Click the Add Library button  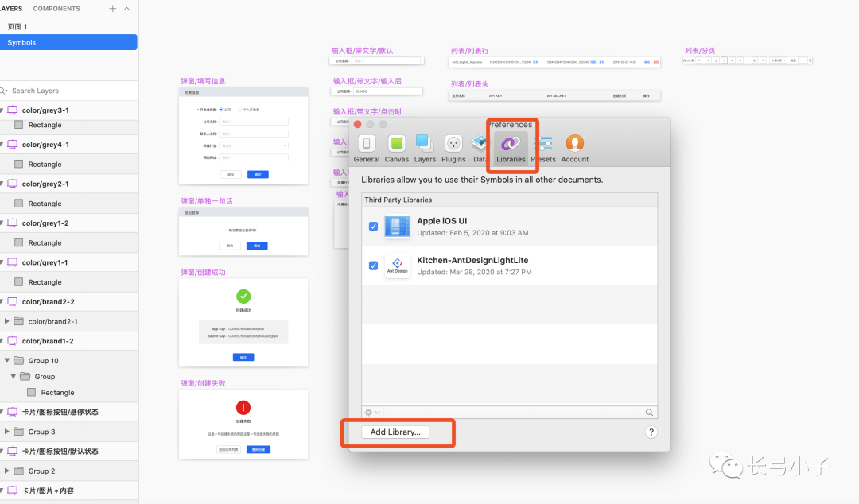395,432
